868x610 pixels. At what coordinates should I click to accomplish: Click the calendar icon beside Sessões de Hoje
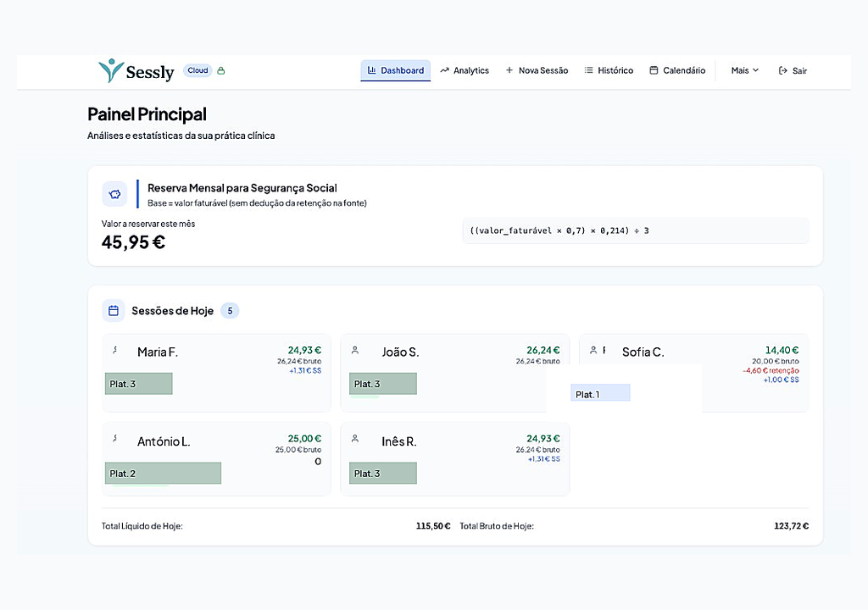point(114,311)
